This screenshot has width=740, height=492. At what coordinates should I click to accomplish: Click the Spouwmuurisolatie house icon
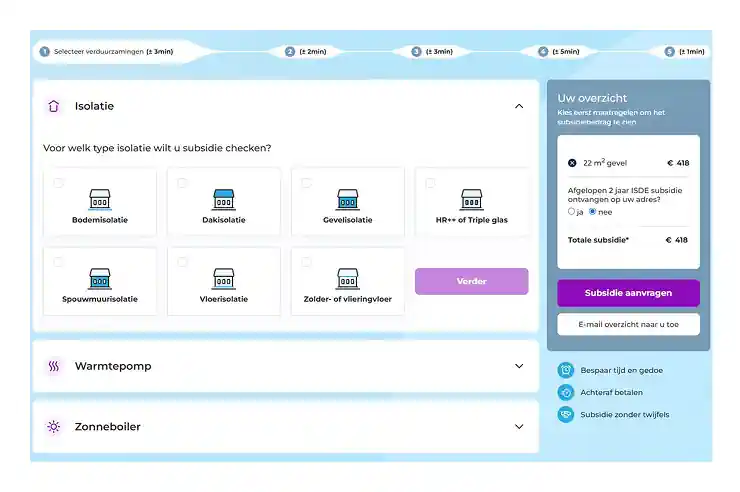100,277
